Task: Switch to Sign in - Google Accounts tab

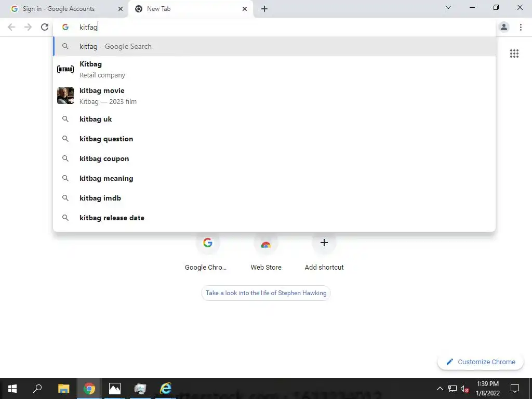Action: [64, 9]
